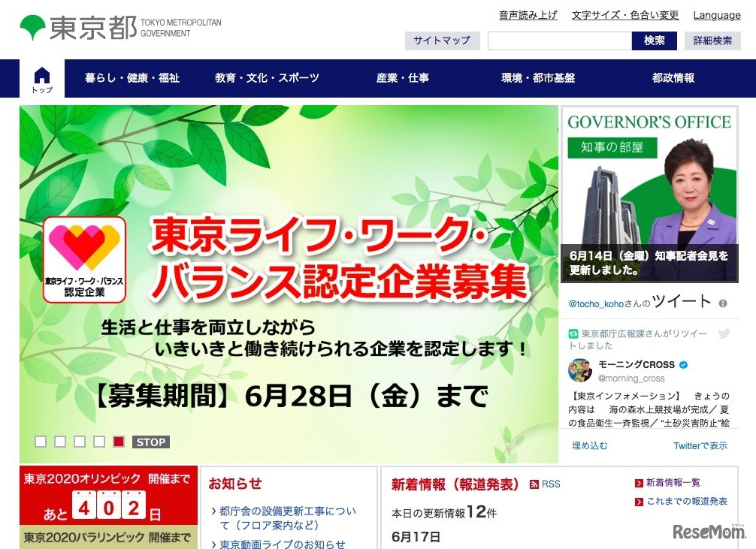The width and height of the screenshot is (756, 549).
Task: Click the 検索 search button
Action: 655,41
